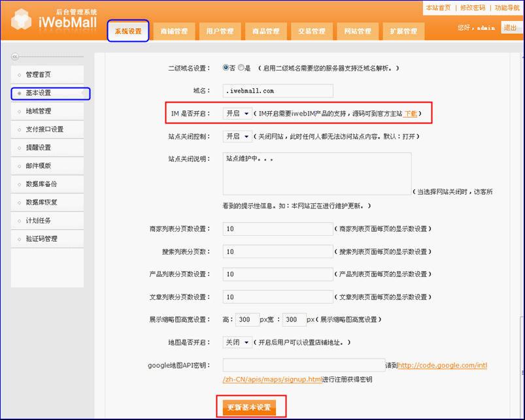This screenshot has width=525, height=420.
Task: Open the IM 是否开启 dropdown
Action: [237, 112]
